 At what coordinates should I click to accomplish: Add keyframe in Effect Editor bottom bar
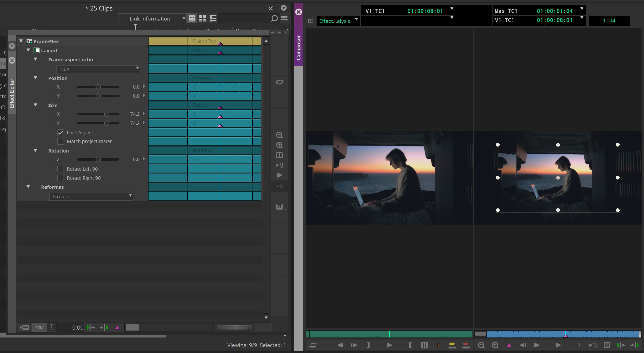(117, 327)
